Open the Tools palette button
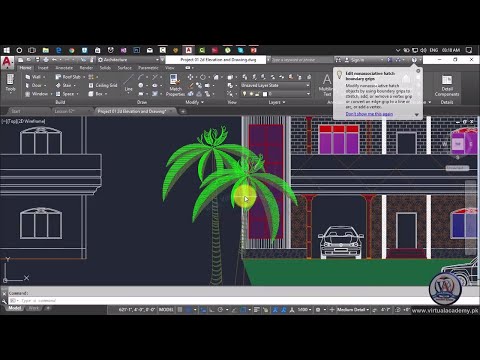Viewport: 480px width, 360px height. click(x=10, y=83)
